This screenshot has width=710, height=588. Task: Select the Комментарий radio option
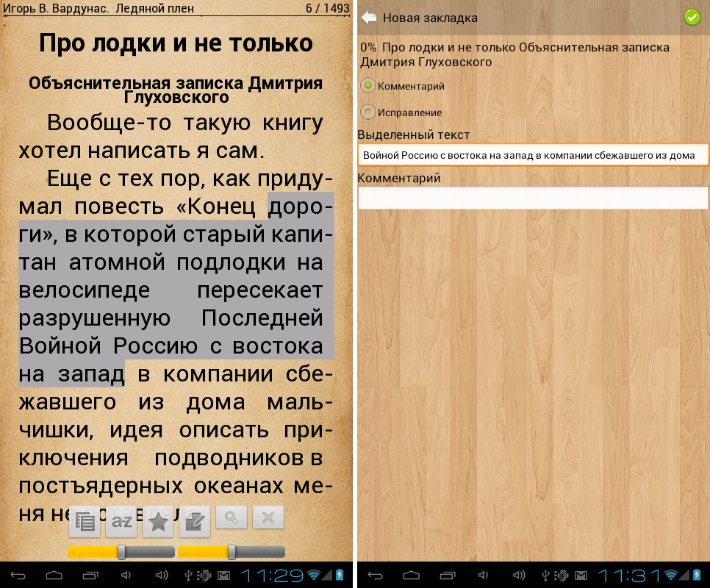click(369, 86)
